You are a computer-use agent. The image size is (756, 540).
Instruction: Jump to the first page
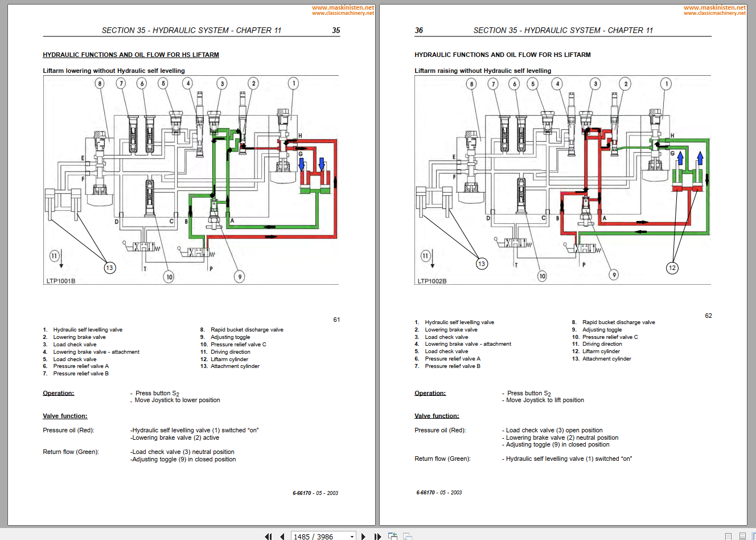click(268, 536)
